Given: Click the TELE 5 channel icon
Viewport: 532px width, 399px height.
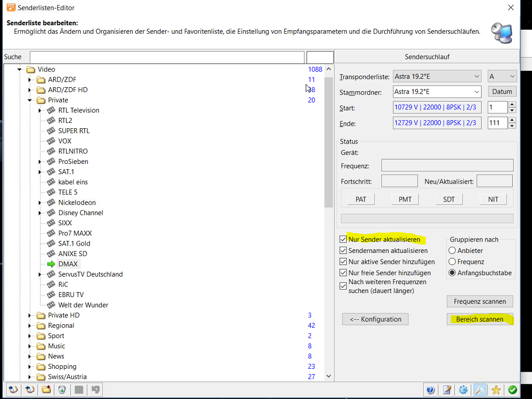Looking at the screenshot, I should pos(51,192).
